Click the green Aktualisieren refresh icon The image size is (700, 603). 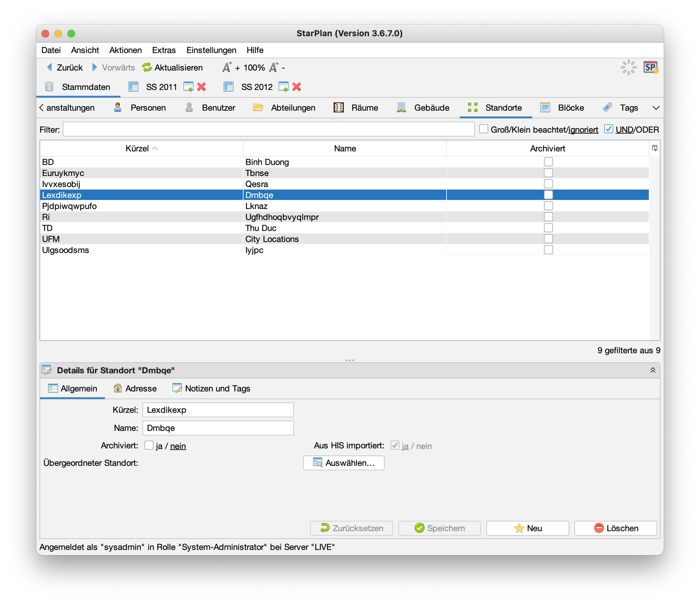(147, 68)
